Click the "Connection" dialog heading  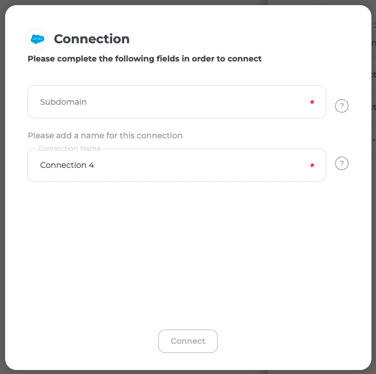[92, 39]
